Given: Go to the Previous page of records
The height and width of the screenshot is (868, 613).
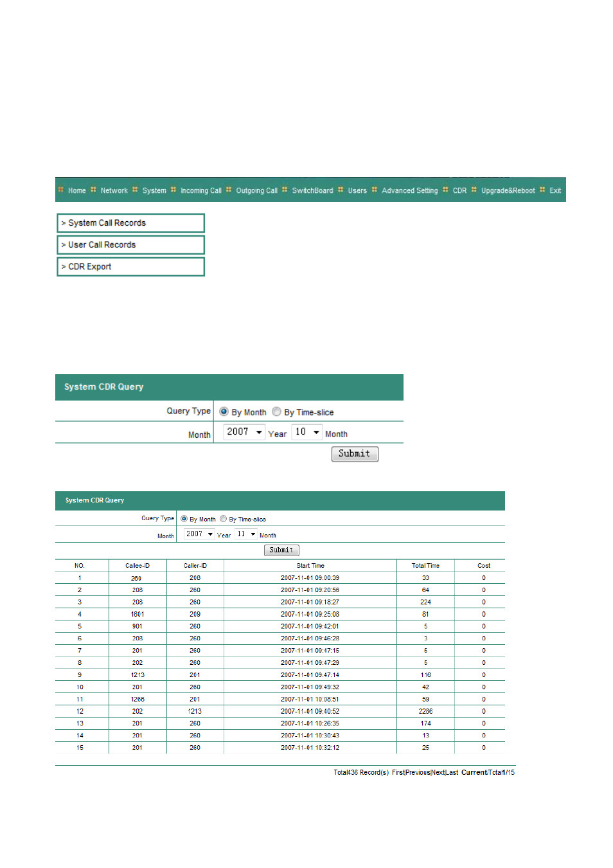Looking at the screenshot, I should pyautogui.click(x=418, y=772).
